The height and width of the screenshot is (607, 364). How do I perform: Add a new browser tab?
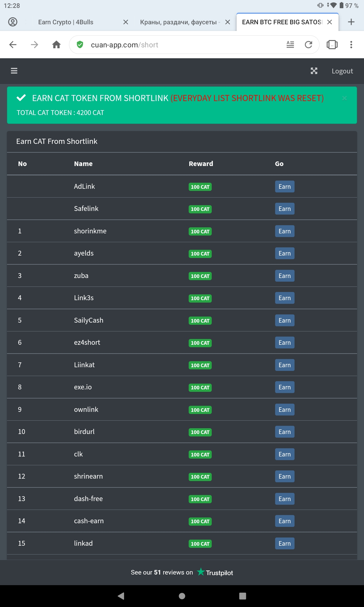351,22
